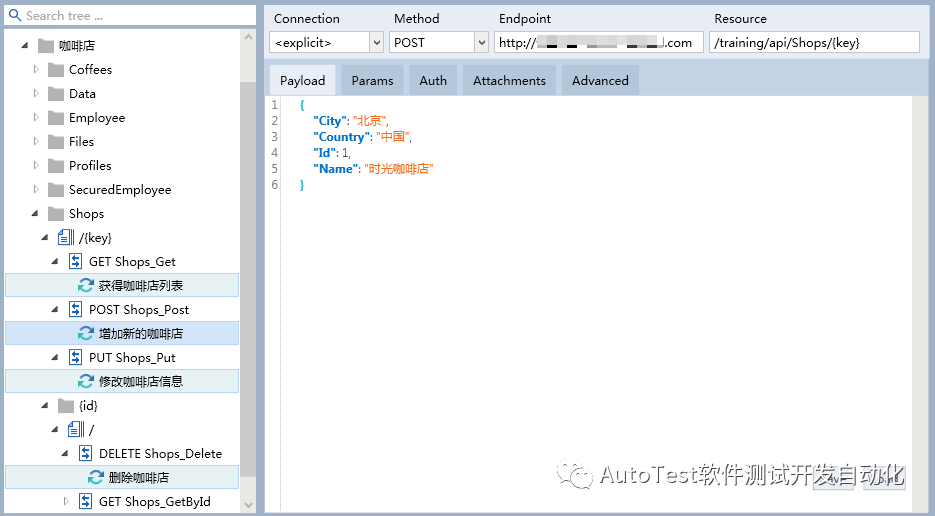Switch to the Advanced tab

[600, 81]
